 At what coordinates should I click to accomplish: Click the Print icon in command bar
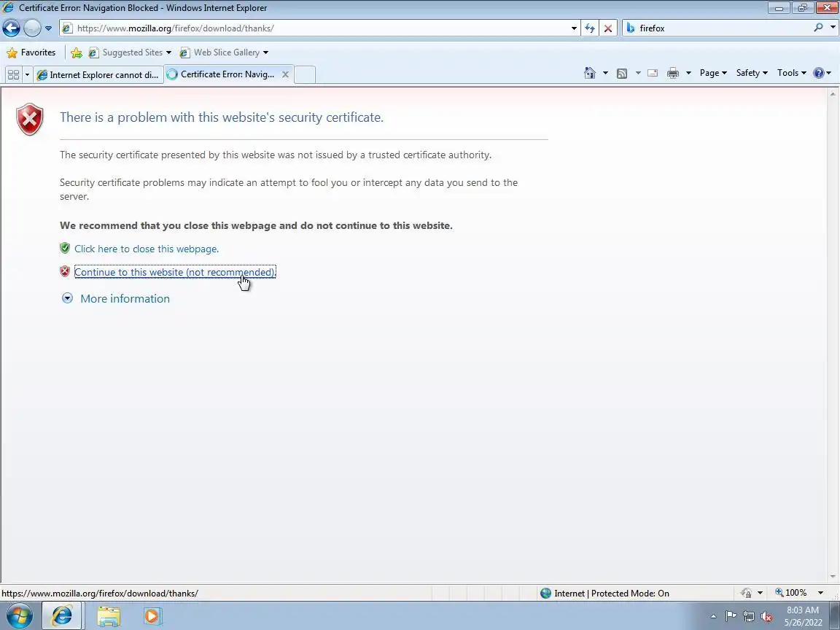click(x=673, y=74)
